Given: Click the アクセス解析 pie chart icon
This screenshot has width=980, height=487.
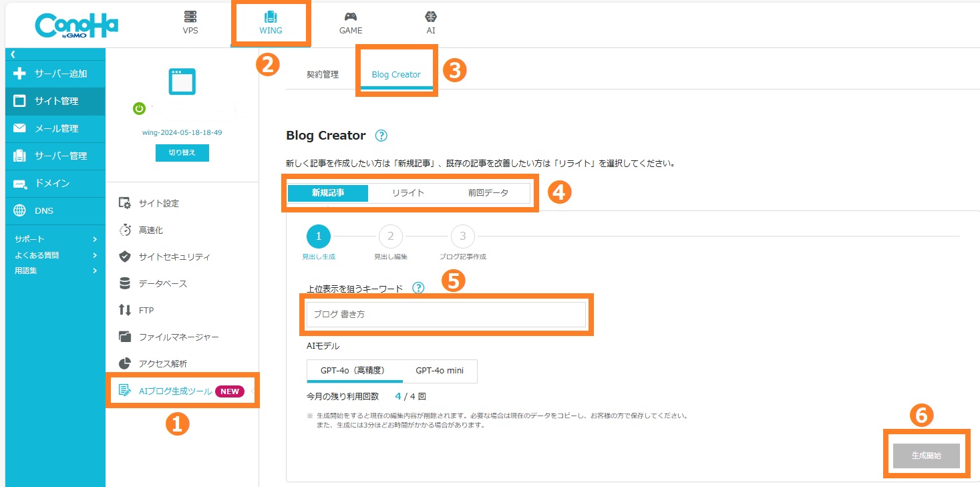Looking at the screenshot, I should point(124,363).
